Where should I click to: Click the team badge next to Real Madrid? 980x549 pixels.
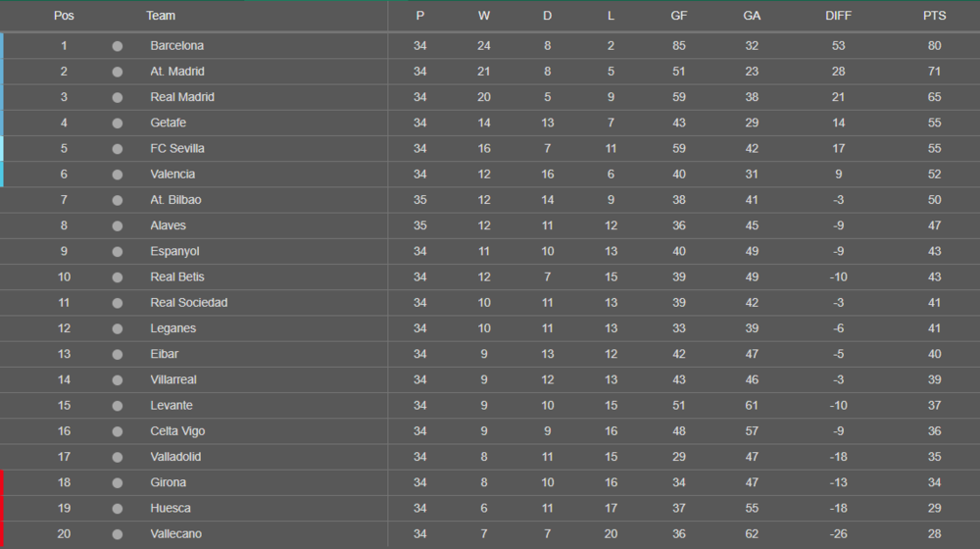point(118,97)
